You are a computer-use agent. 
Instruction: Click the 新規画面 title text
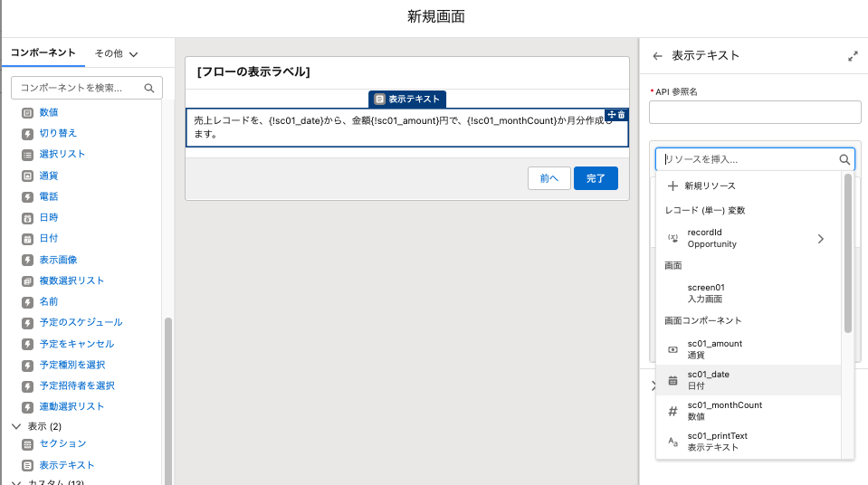pos(436,16)
